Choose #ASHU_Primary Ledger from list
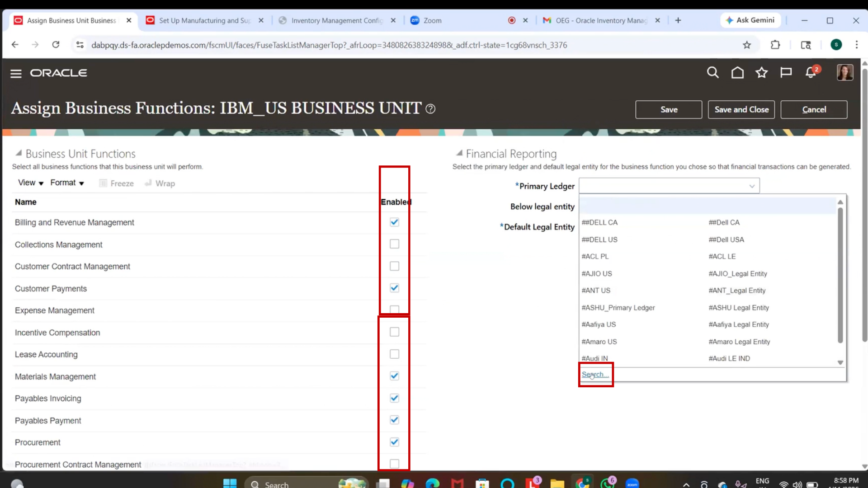 (618, 308)
